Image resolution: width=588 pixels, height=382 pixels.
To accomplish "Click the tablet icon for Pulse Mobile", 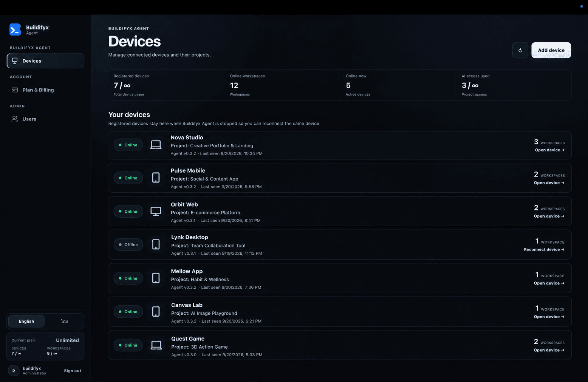I will 156,178.
